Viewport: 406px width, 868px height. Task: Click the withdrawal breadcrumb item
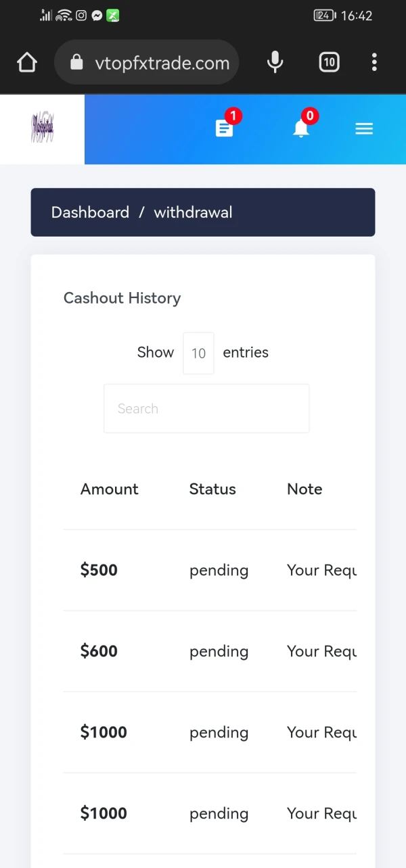193,212
